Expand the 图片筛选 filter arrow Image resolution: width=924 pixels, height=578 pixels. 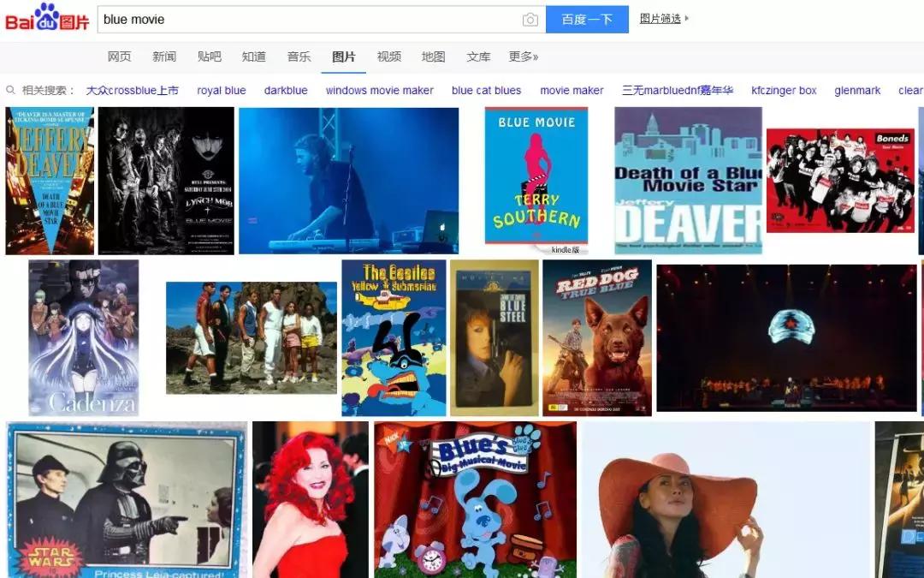[687, 18]
